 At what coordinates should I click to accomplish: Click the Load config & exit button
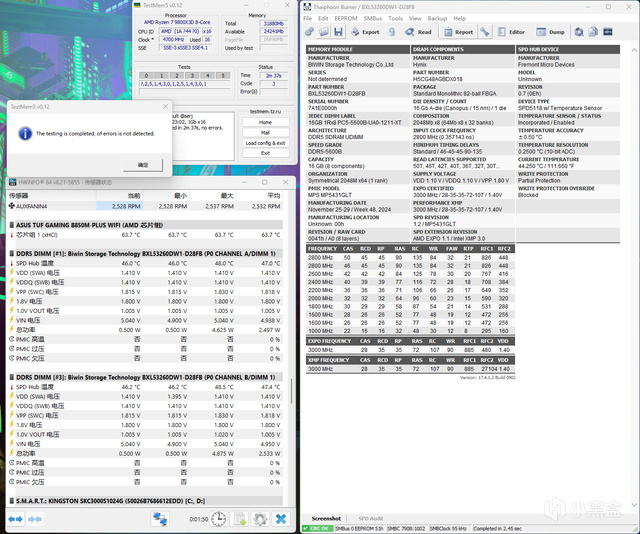[265, 143]
